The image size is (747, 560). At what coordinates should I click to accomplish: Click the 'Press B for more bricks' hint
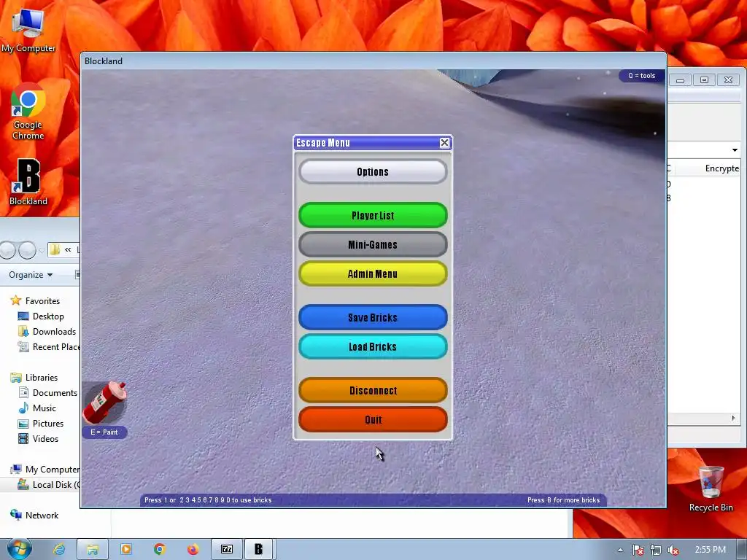pos(563,500)
